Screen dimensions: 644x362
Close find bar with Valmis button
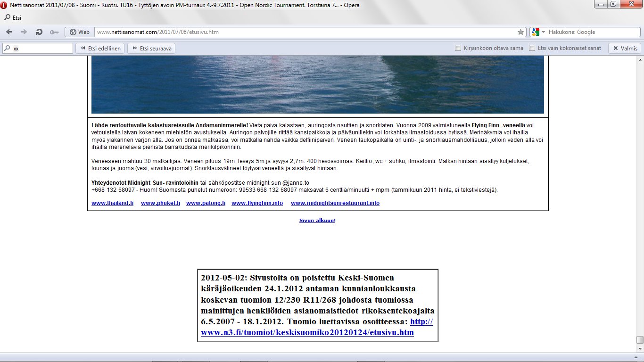pyautogui.click(x=625, y=48)
